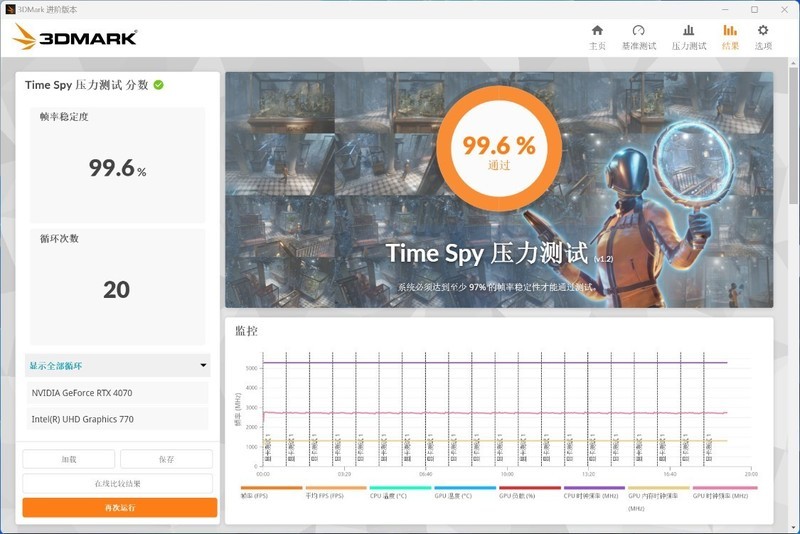Click the purple CPU clock line in chart

pyautogui.click(x=495, y=363)
